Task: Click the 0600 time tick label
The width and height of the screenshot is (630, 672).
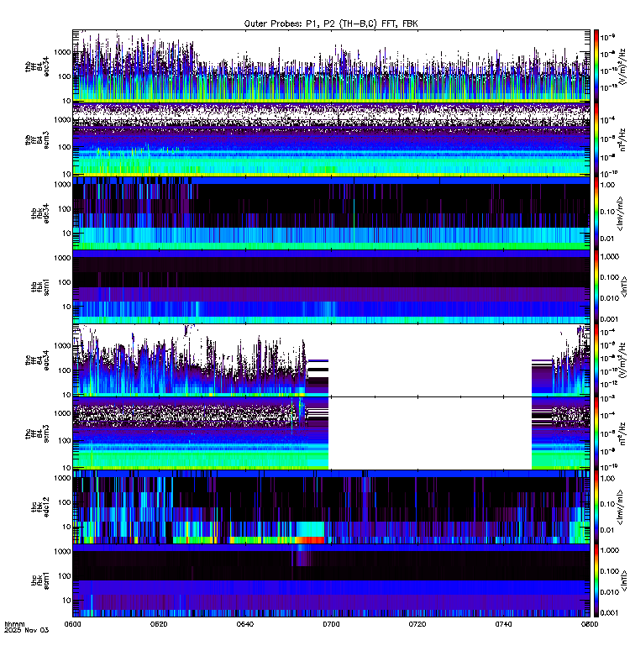Action: (x=72, y=624)
